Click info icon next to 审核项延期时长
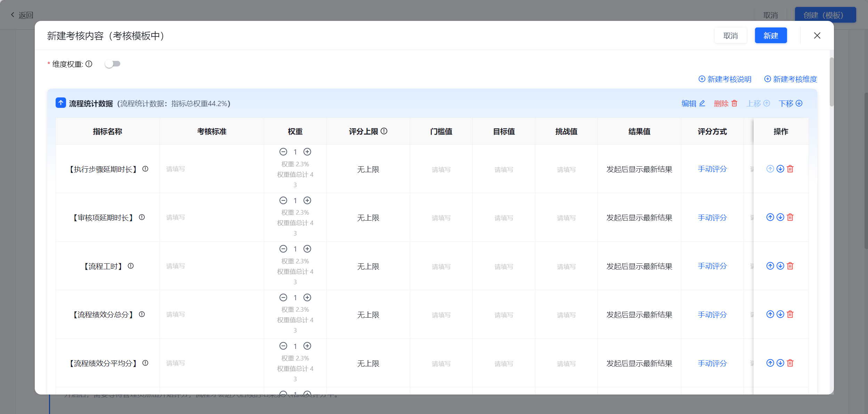 click(x=142, y=217)
